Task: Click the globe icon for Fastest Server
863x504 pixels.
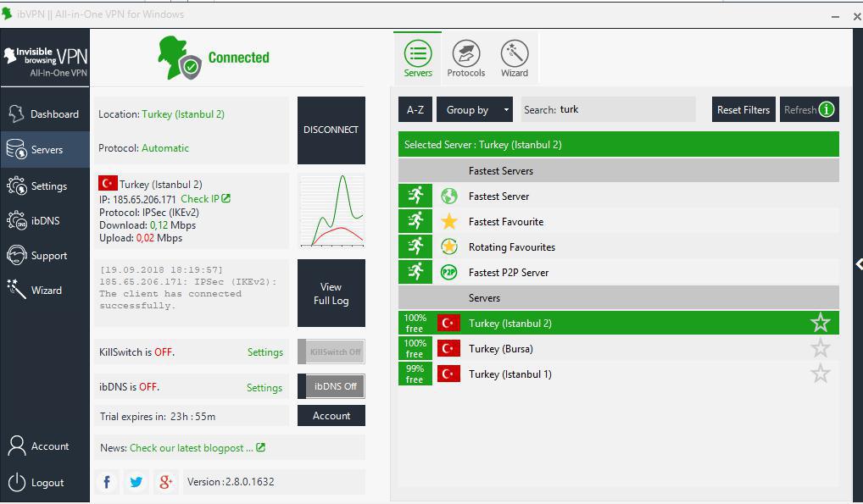Action: click(x=449, y=196)
